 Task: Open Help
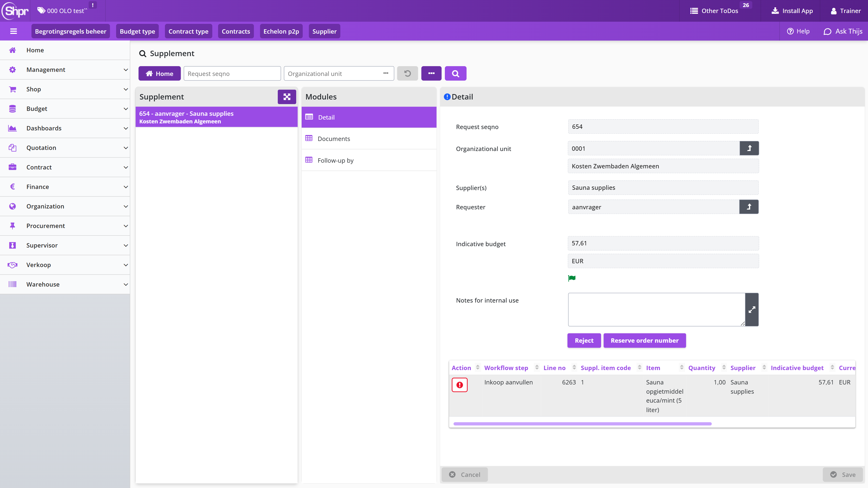click(798, 31)
